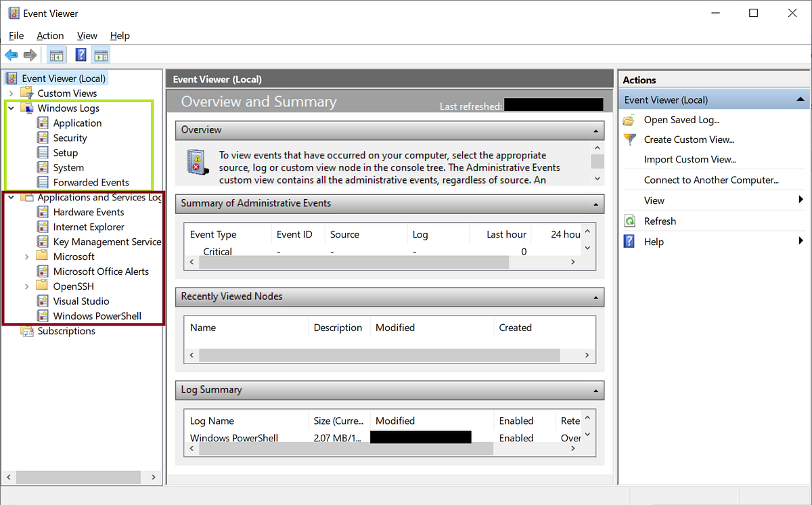Collapse the Overview section panel
This screenshot has width=812, height=505.
coord(595,130)
